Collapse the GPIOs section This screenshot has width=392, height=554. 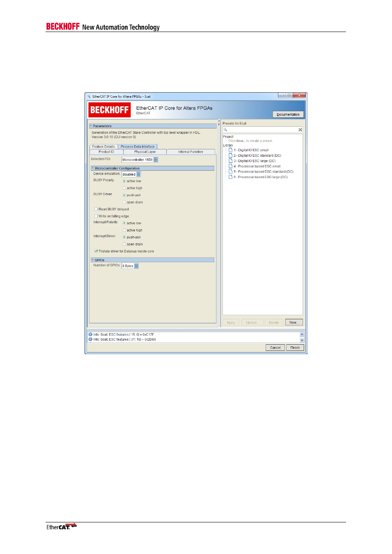(93, 260)
